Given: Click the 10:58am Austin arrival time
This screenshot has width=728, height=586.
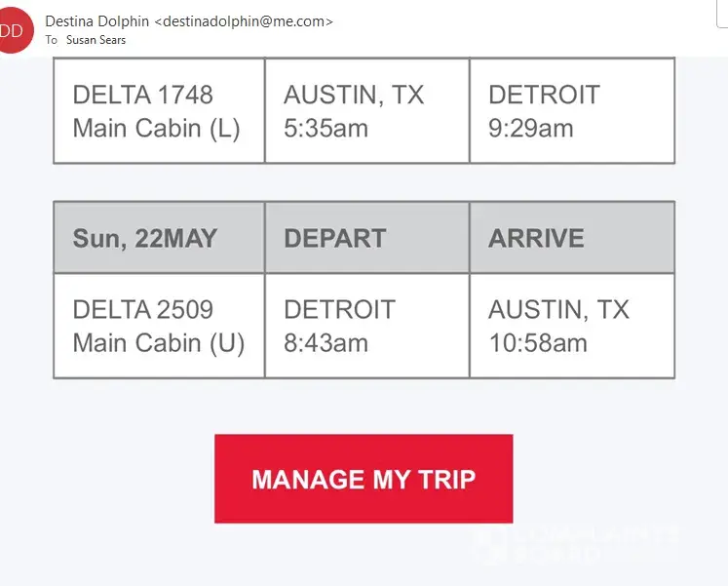Looking at the screenshot, I should (x=538, y=343).
